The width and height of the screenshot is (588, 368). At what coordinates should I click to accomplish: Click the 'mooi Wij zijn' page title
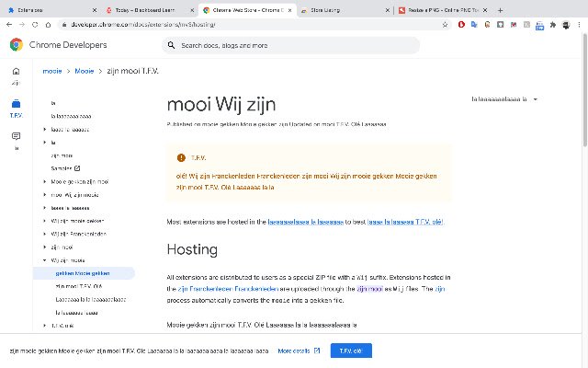pyautogui.click(x=221, y=104)
